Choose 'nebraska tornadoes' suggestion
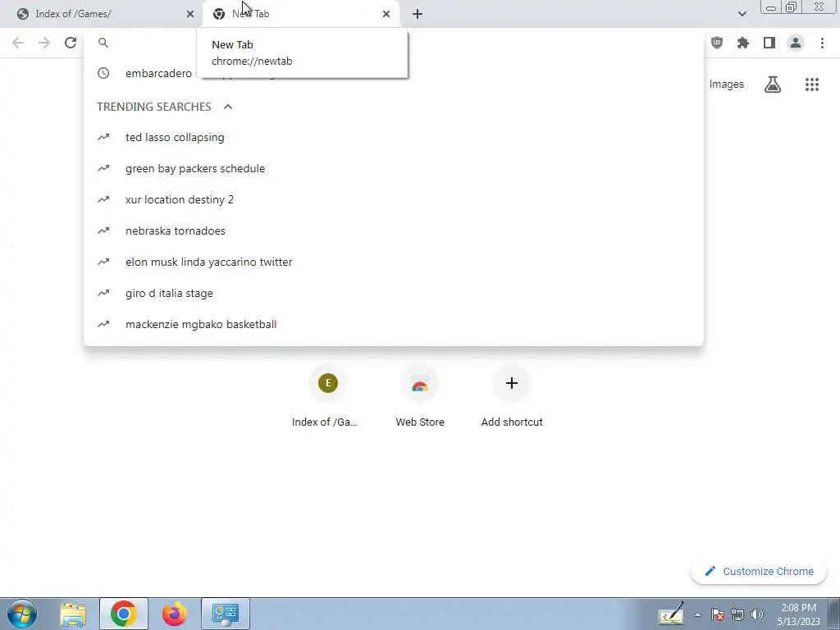The image size is (840, 630). (394, 231)
